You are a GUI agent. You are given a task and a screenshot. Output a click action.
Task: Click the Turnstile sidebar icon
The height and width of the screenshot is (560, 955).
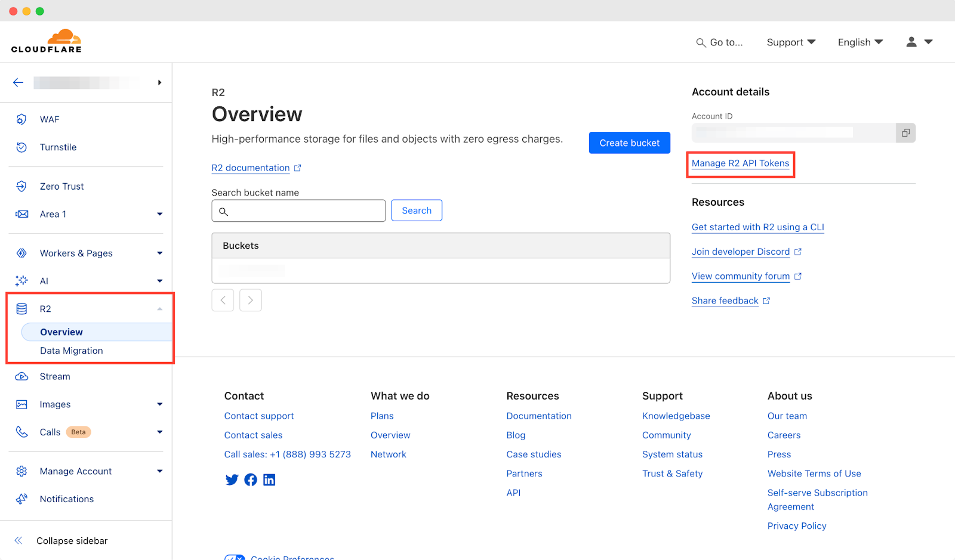(x=21, y=147)
